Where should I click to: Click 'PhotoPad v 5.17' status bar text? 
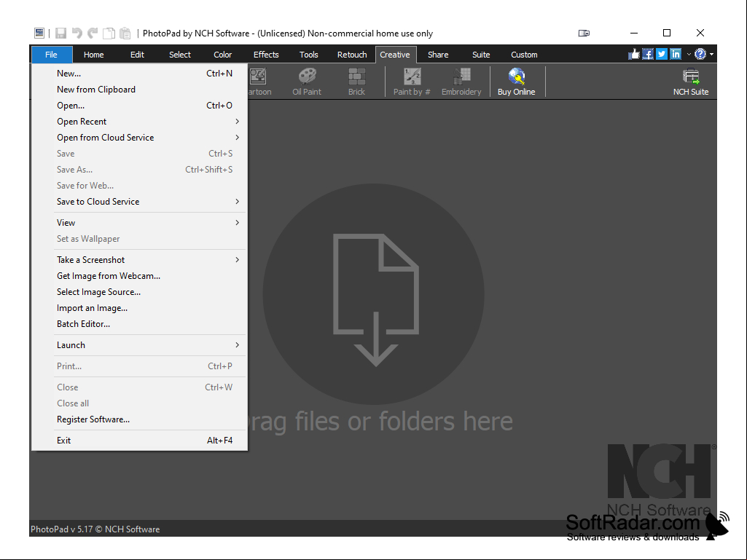(x=61, y=529)
